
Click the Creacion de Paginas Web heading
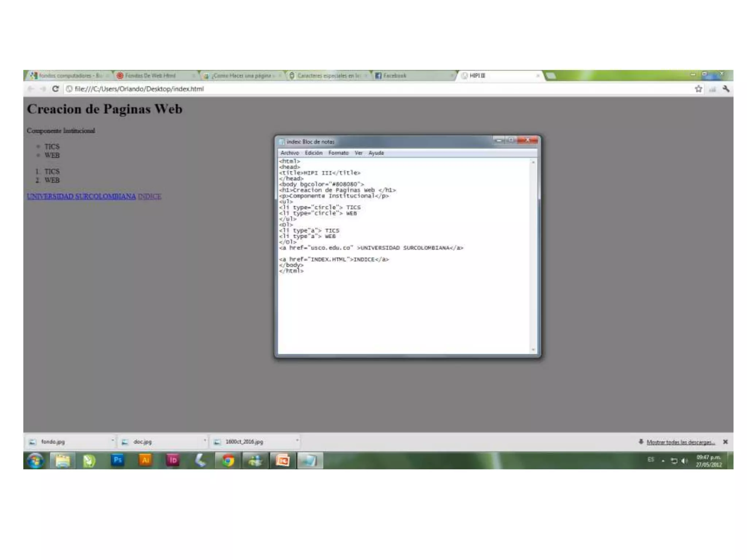coord(105,109)
